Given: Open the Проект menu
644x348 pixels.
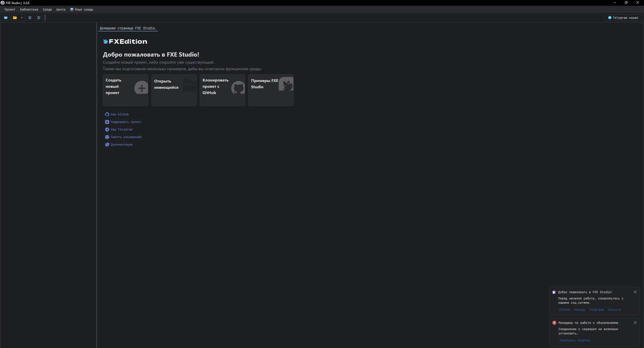Looking at the screenshot, I should tap(10, 9).
